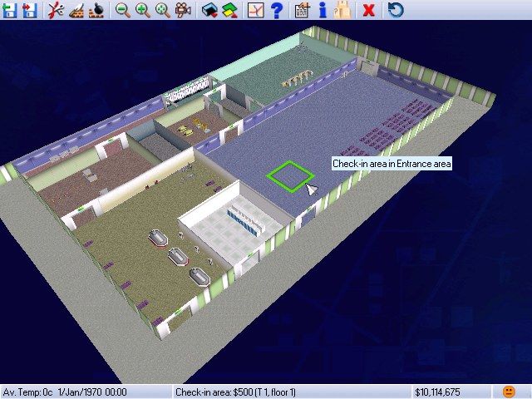Image resolution: width=532 pixels, height=399 pixels.
Task: Click the zoom out magnifier
Action: tap(123, 10)
